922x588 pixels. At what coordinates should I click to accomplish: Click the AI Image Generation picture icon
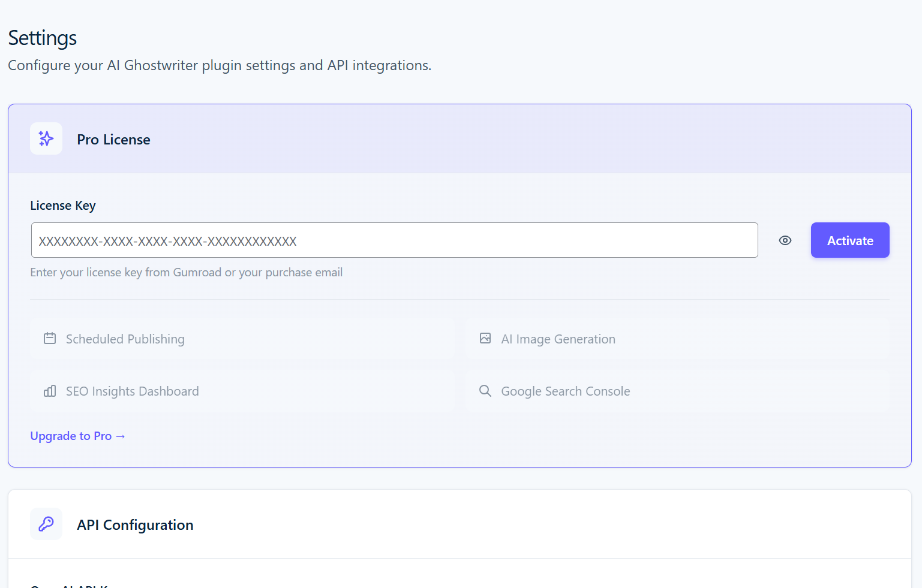(x=485, y=339)
